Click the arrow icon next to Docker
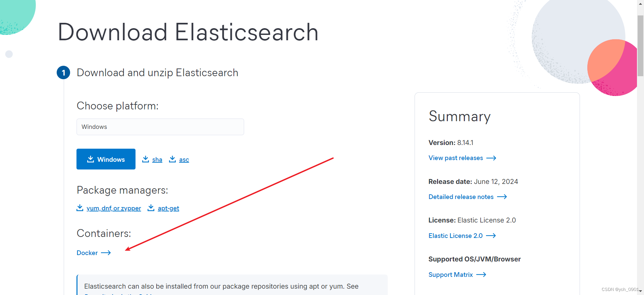The height and width of the screenshot is (295, 644). 106,252
